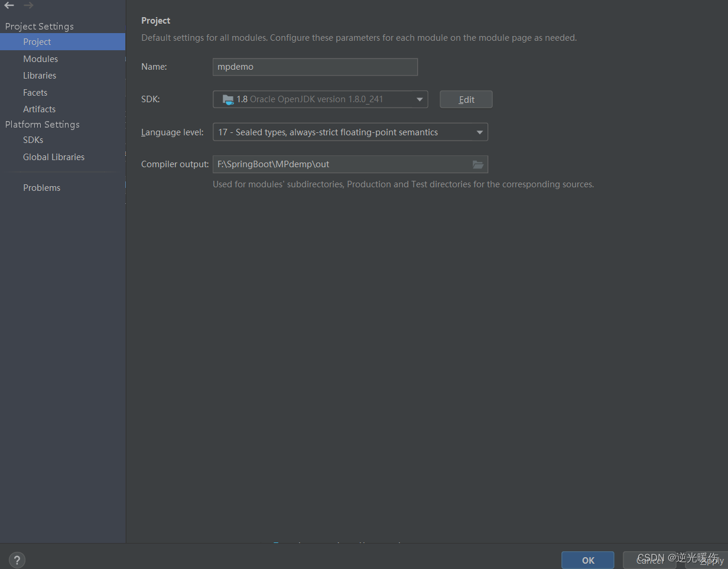Select SDKs under Platform Settings

(x=32, y=139)
